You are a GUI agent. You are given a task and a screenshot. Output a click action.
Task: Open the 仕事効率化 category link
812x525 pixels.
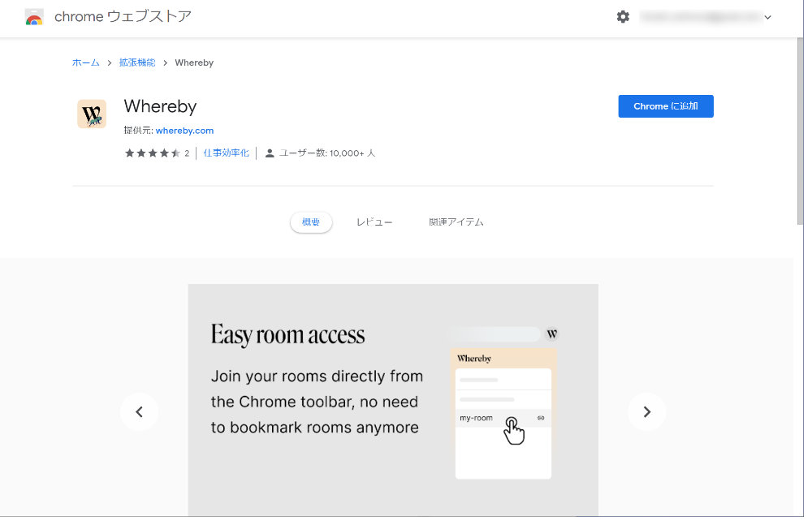coord(226,153)
